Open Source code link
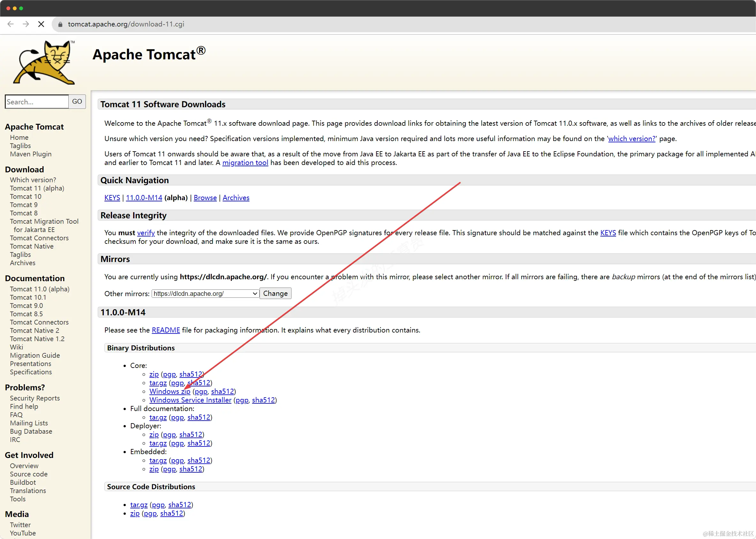This screenshot has height=539, width=756. coord(28,474)
